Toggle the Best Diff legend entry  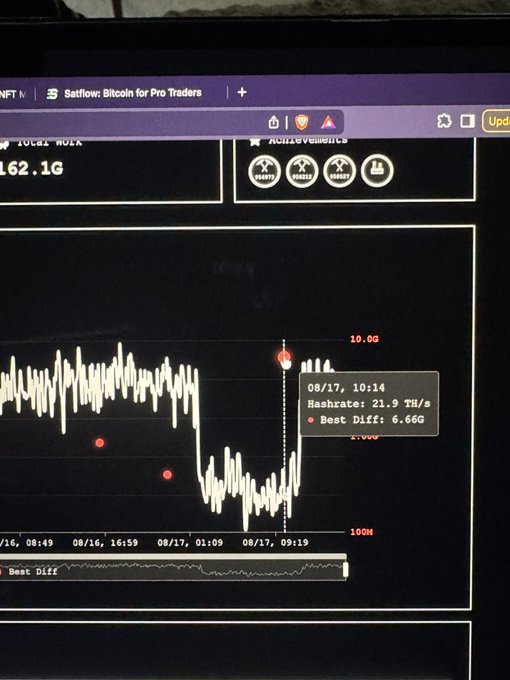tap(29, 572)
